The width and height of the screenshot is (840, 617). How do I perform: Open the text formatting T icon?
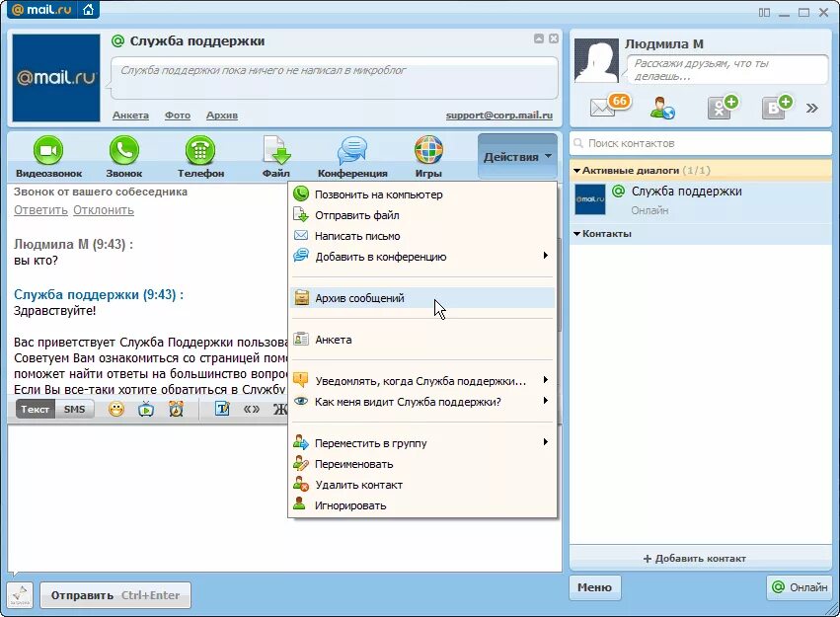pyautogui.click(x=222, y=409)
